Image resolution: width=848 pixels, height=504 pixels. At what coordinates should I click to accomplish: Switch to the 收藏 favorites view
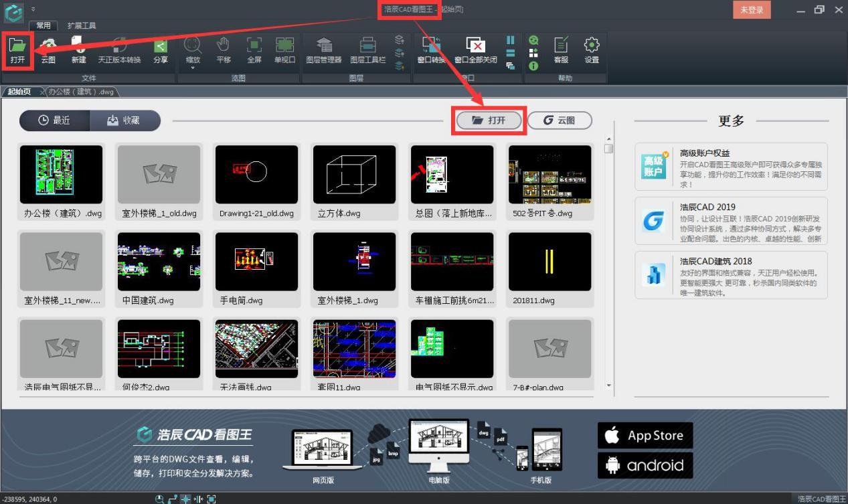pyautogui.click(x=124, y=120)
